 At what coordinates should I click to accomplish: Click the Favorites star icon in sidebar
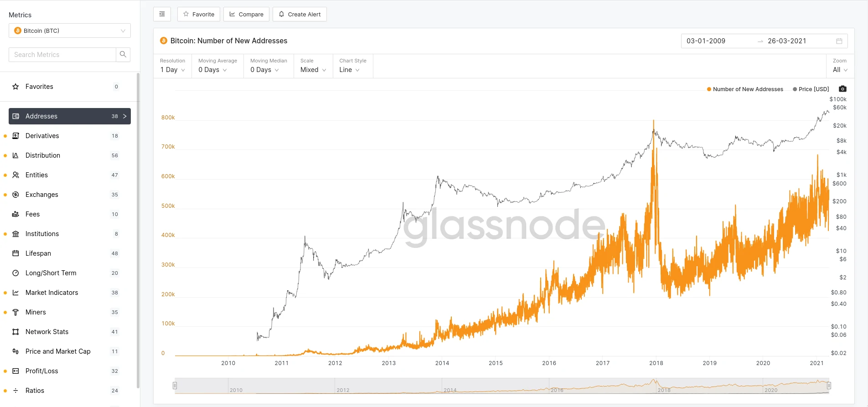point(15,87)
